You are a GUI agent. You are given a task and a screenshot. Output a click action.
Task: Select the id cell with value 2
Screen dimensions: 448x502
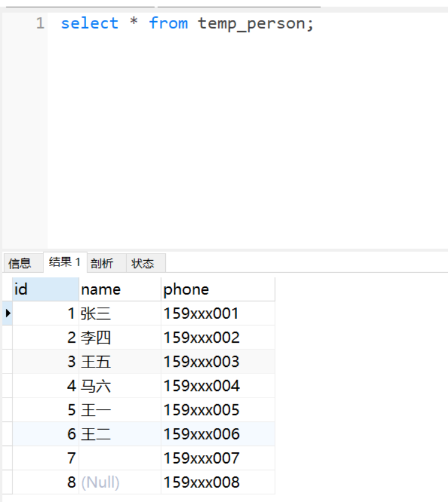(45, 337)
